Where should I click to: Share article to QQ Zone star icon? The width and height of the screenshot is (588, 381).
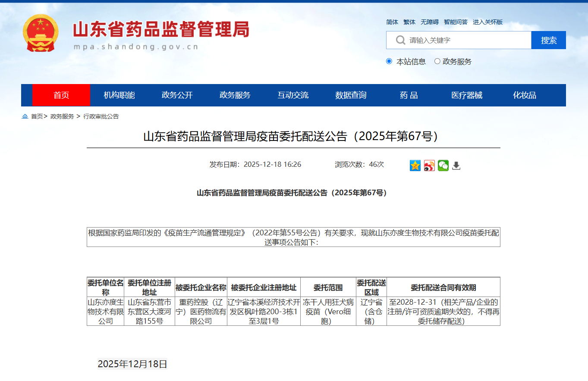point(415,166)
